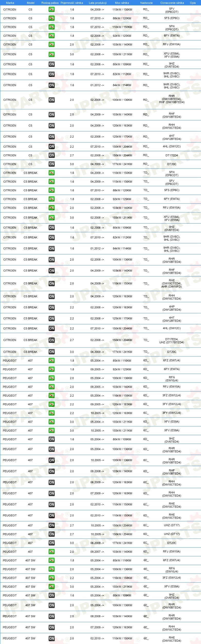Select PB icon in C5 BREAK 92kW/125KM row
The height and width of the screenshot is (644, 201).
point(52,199)
